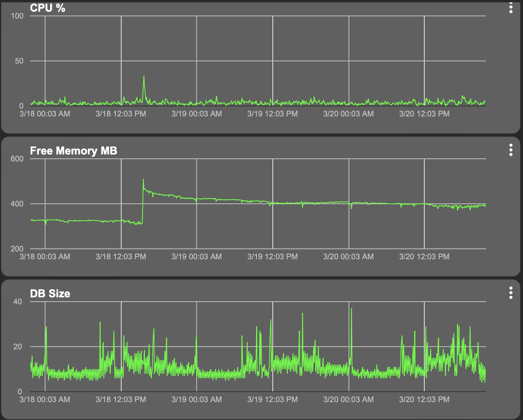This screenshot has height=420, width=523.
Task: Open the CPU % chart options menu
Action: coord(511,7)
